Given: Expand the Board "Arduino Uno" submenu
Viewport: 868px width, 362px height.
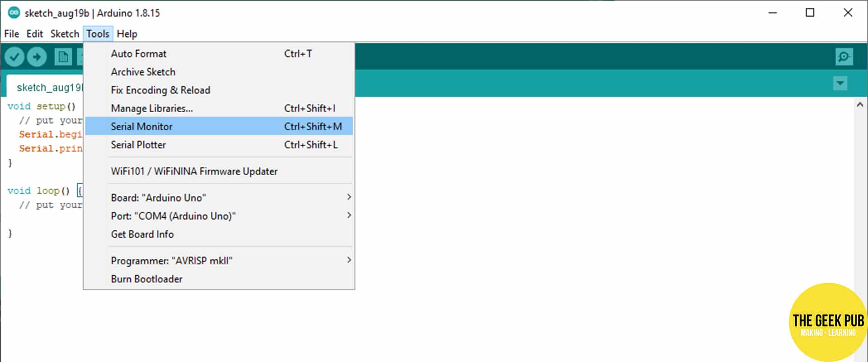Looking at the screenshot, I should click(x=219, y=198).
